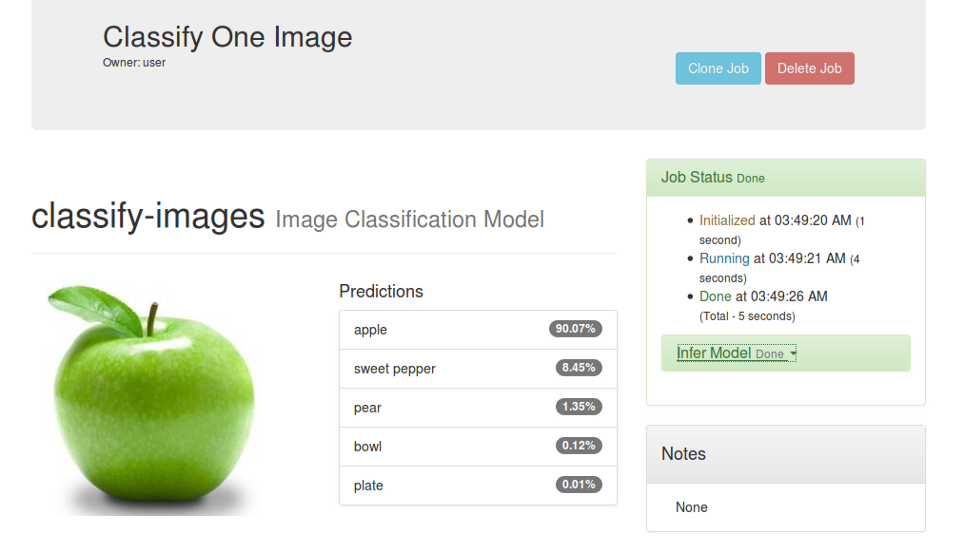This screenshot has height=552, width=963.
Task: Click the 1.35% confidence badge
Action: tap(578, 407)
